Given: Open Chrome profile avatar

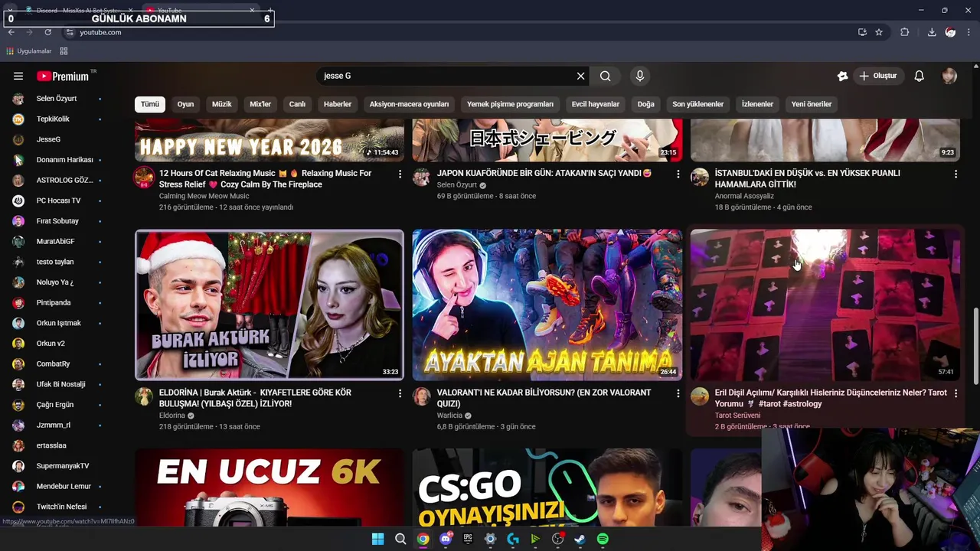Looking at the screenshot, I should point(950,32).
